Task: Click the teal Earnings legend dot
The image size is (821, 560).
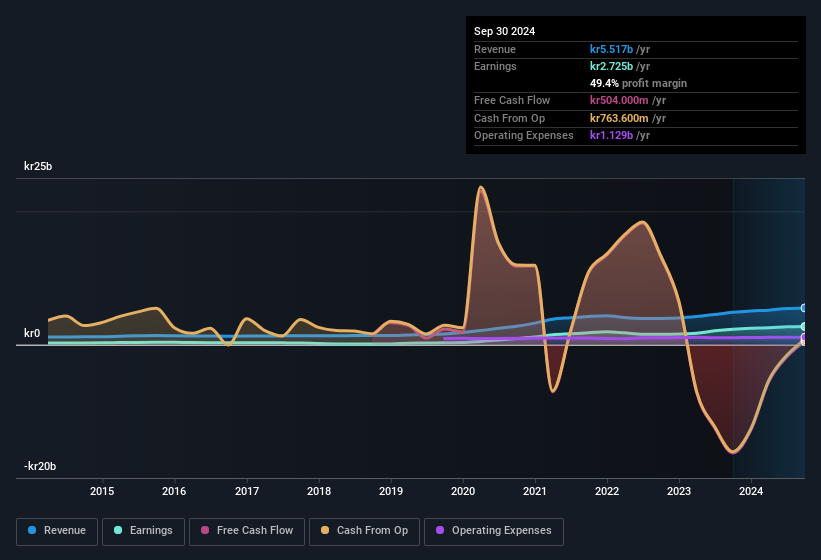Action: [118, 531]
